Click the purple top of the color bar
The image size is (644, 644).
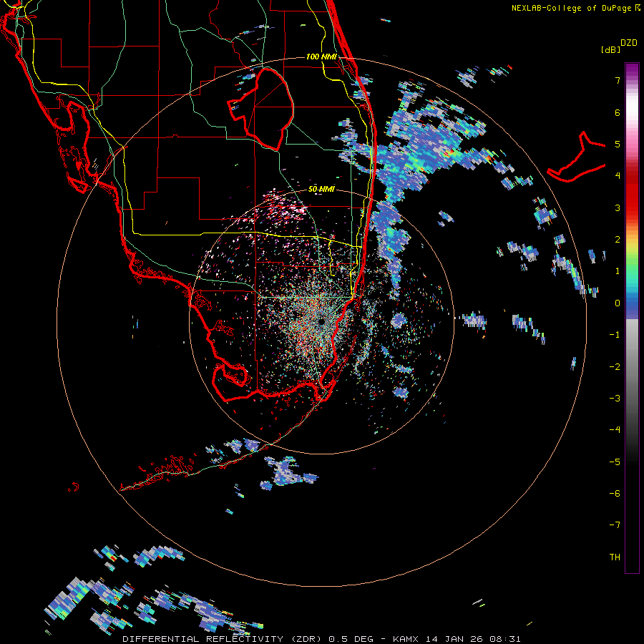point(632,70)
